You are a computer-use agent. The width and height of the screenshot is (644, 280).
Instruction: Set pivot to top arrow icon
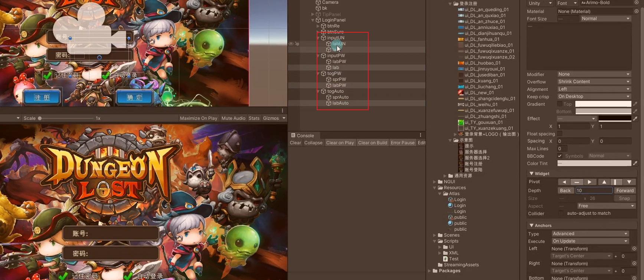pos(604,182)
